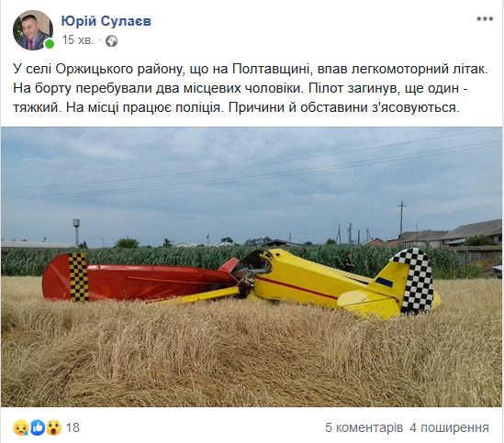Open the 5 коментарів comments link
Image resolution: width=504 pixels, height=443 pixels.
click(364, 427)
